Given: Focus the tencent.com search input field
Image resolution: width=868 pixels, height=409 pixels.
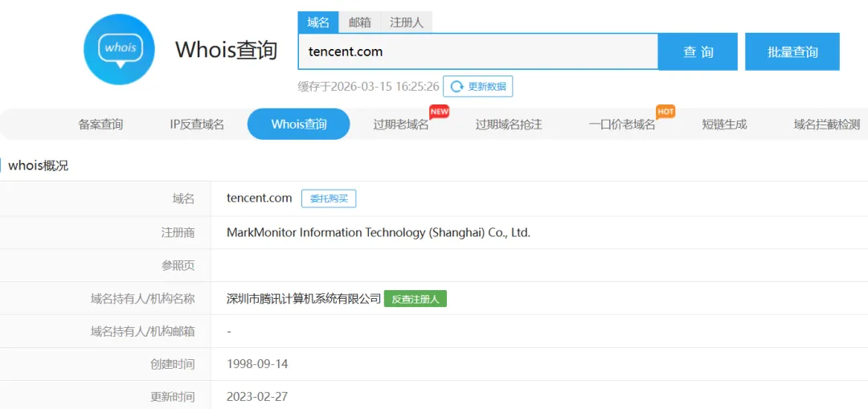Looking at the screenshot, I should point(478,51).
